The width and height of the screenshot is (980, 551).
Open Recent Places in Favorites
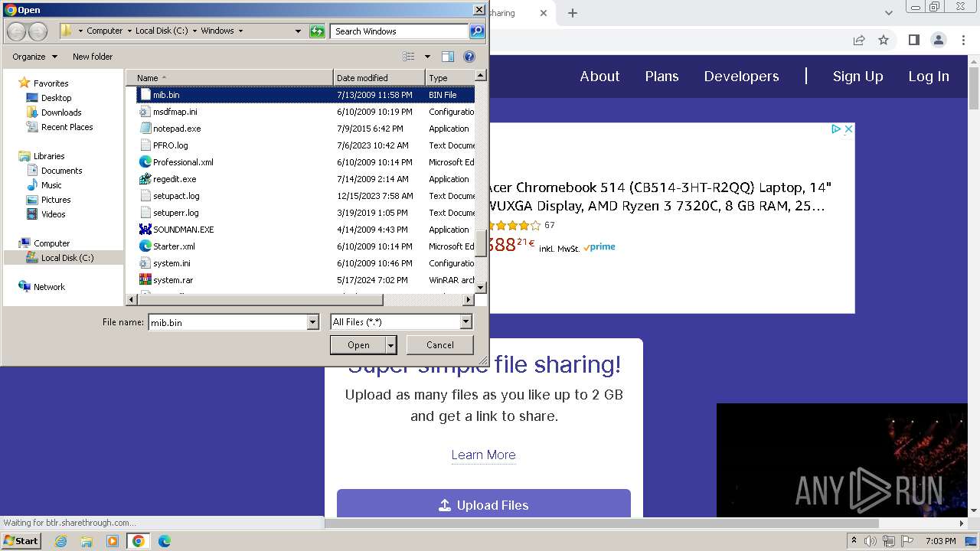(67, 127)
